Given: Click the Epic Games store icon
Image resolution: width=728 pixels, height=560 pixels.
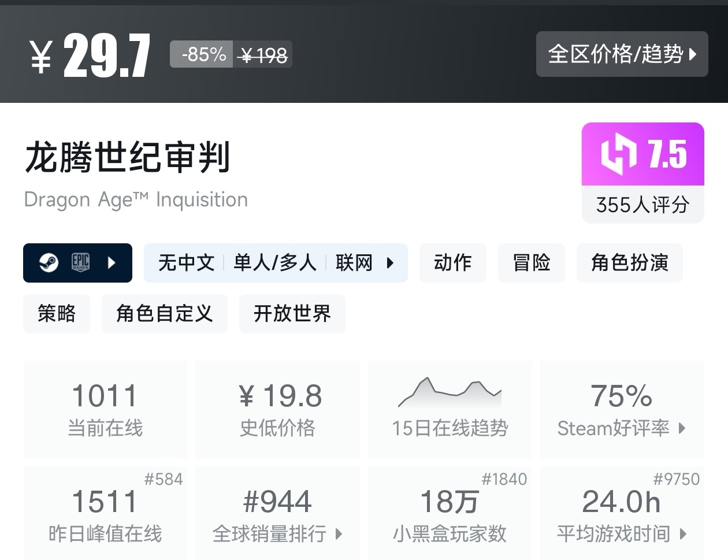Looking at the screenshot, I should click(x=80, y=263).
